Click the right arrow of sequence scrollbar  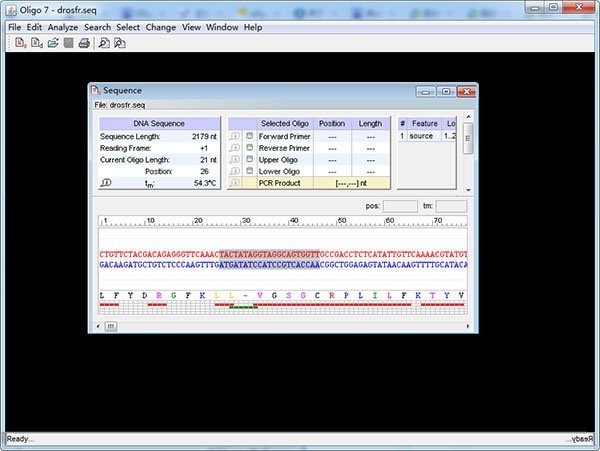(468, 326)
